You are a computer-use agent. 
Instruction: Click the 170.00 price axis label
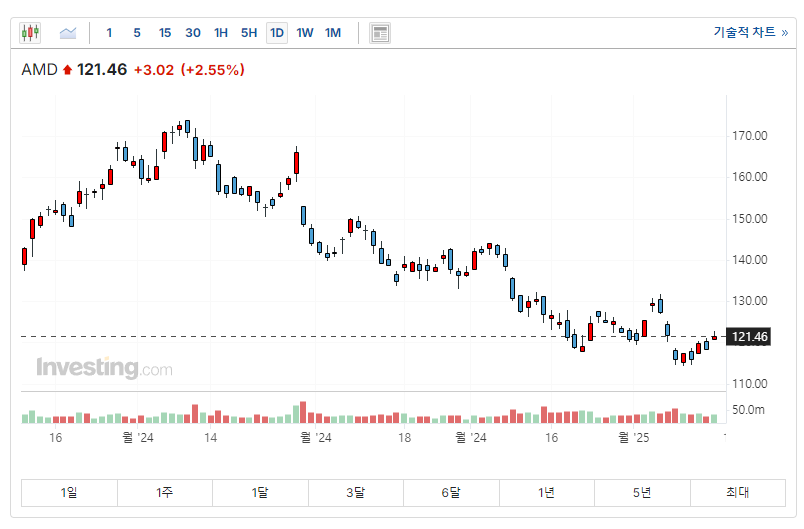(x=750, y=136)
